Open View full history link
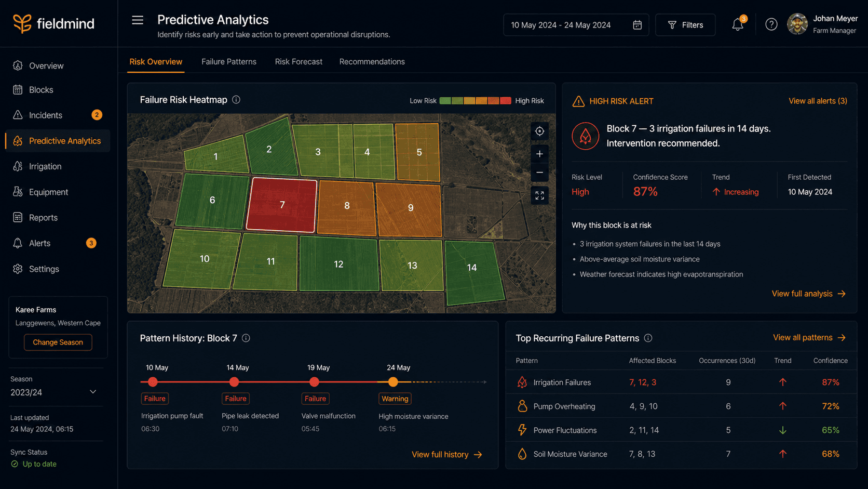868x489 pixels. 447,455
